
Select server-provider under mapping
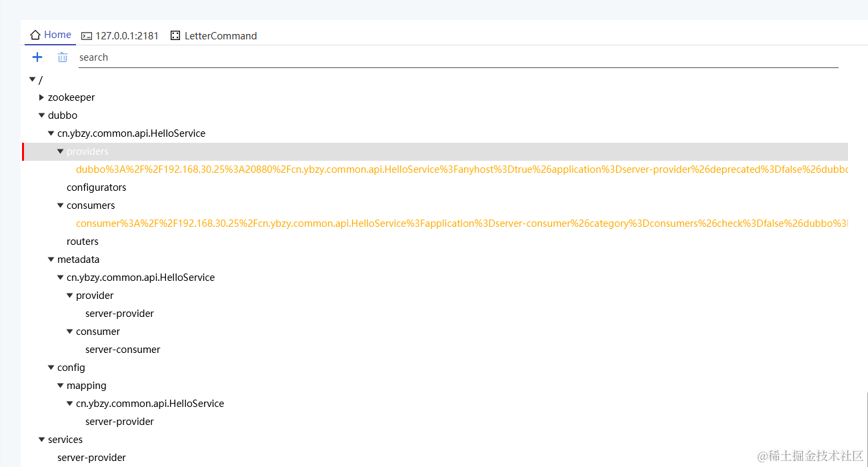pyautogui.click(x=119, y=422)
